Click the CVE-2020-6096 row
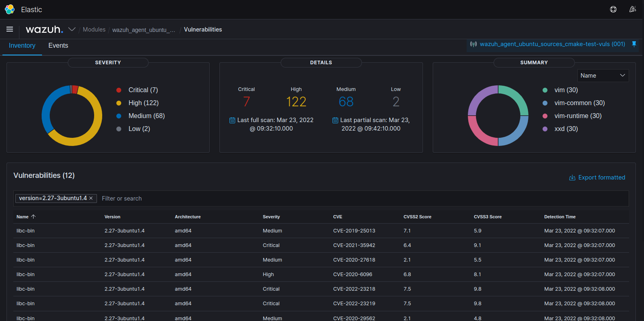 pyautogui.click(x=321, y=275)
